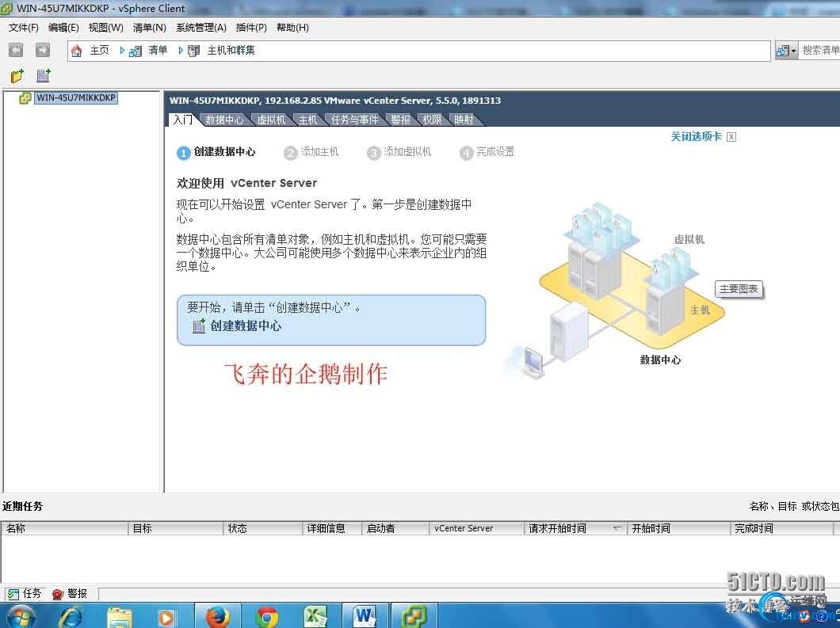Image resolution: width=840 pixels, height=628 pixels.
Task: Click the 名称 column header
Action: [x=64, y=528]
